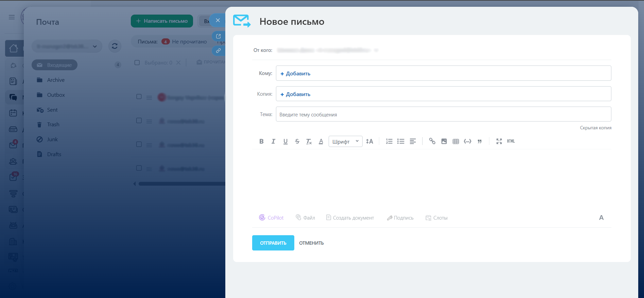Insert a table into the message
The height and width of the screenshot is (298, 644).
point(456,142)
